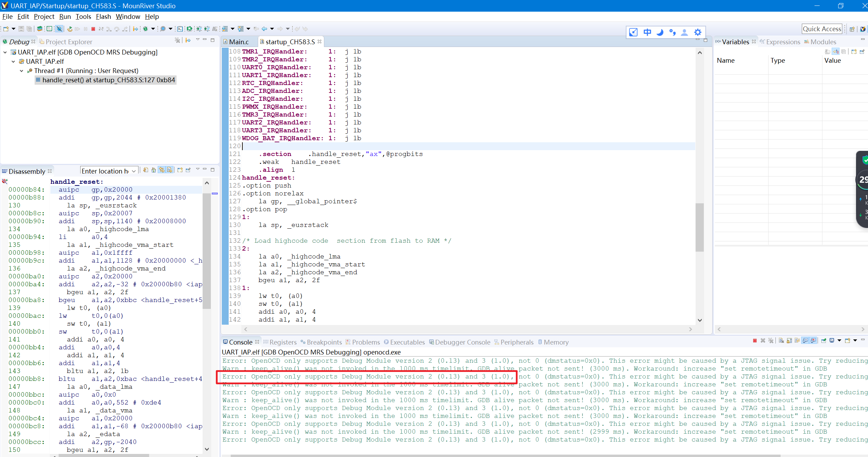Toggle Show Console When Standard Out Changes
Viewport: 868px width, 457px height.
coord(805,340)
